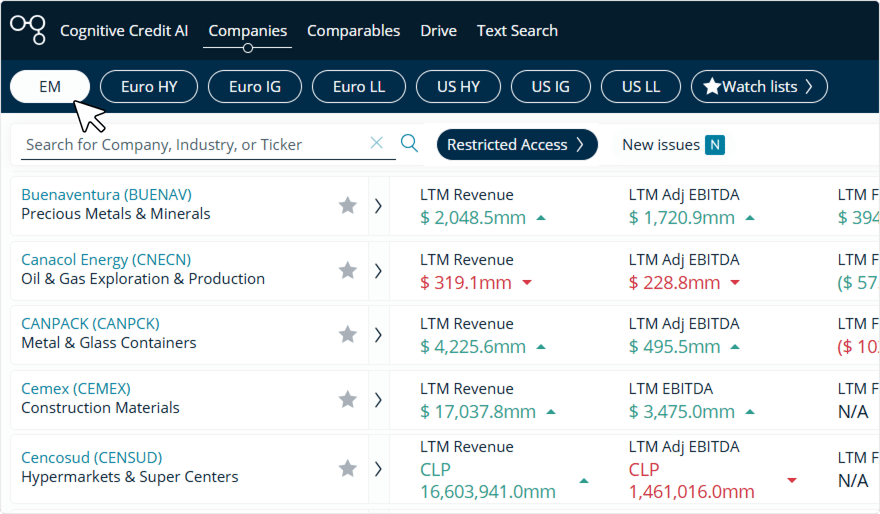The width and height of the screenshot is (880, 514).
Task: Select the Euro IG filter
Action: pos(255,86)
